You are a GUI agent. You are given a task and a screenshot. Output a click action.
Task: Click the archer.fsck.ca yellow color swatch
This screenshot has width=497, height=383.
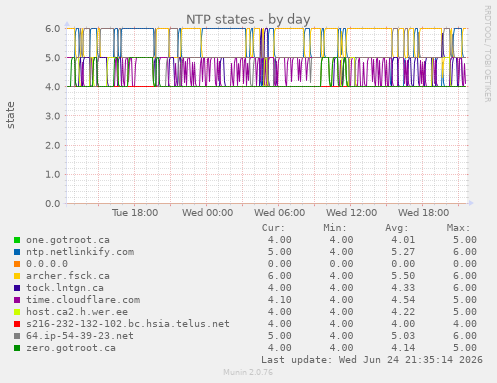click(x=17, y=276)
